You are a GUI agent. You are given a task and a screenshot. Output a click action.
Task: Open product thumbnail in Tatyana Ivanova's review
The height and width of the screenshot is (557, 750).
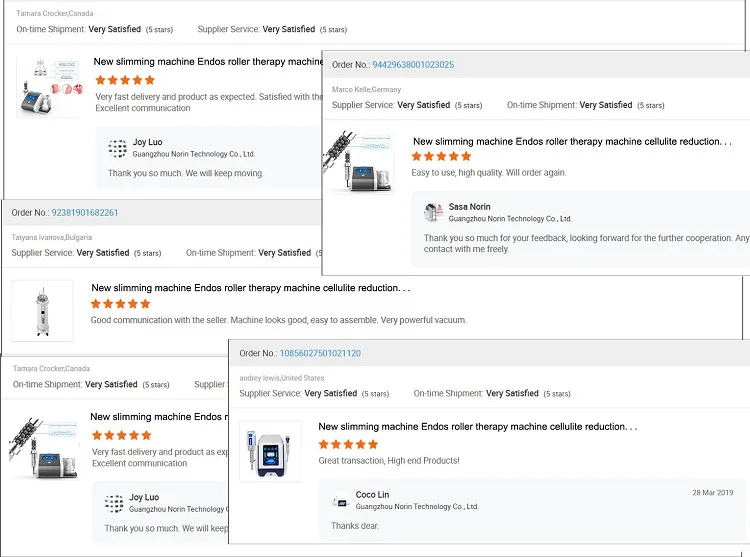coord(42,310)
